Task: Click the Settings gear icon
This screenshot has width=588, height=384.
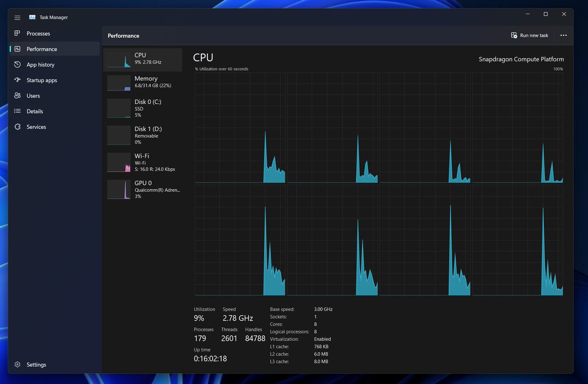Action: 17,365
